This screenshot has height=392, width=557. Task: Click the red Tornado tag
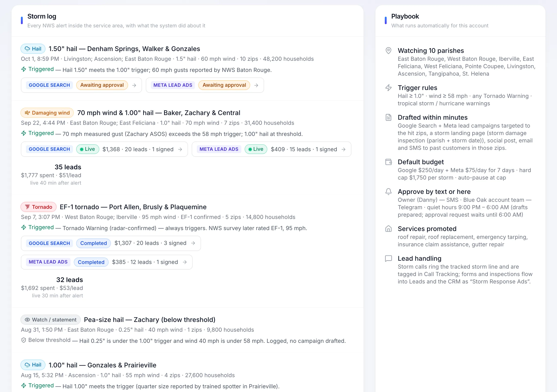[x=39, y=207]
